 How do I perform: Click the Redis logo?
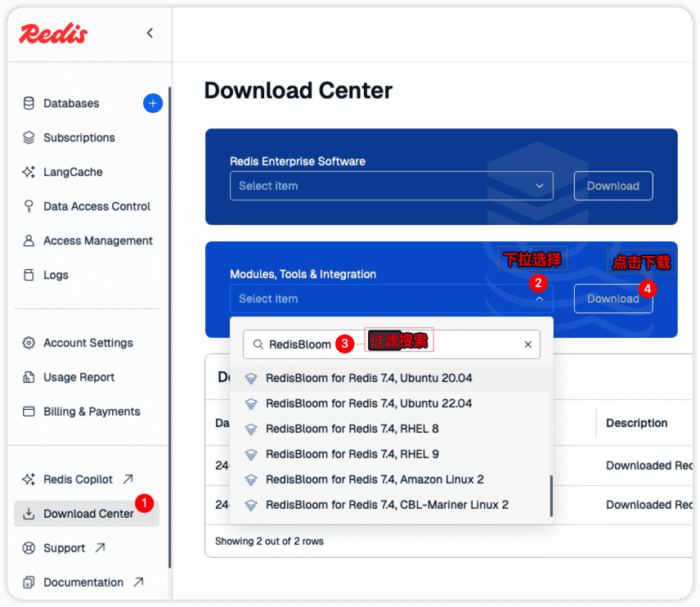coord(53,33)
